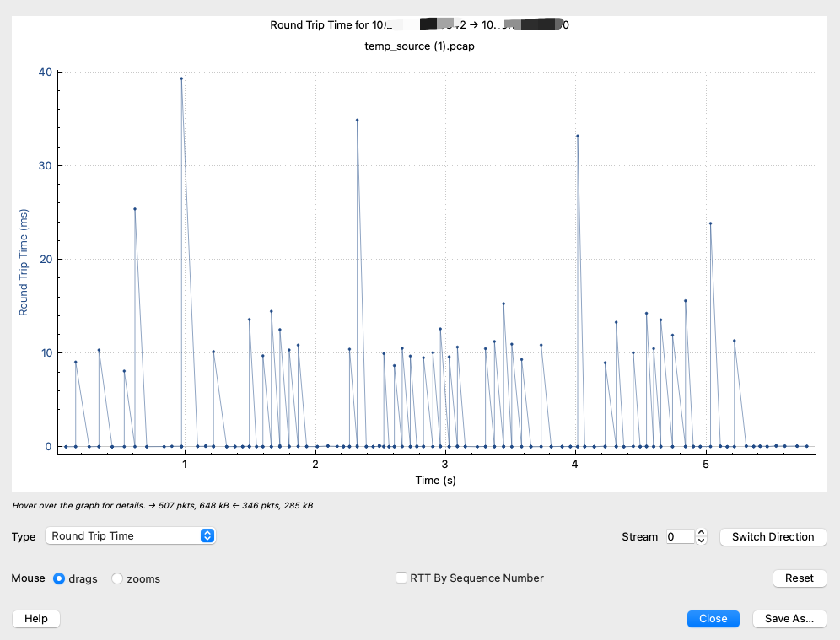840x640 pixels.
Task: Enable RTT By Sequence Number checkbox
Action: coord(402,578)
